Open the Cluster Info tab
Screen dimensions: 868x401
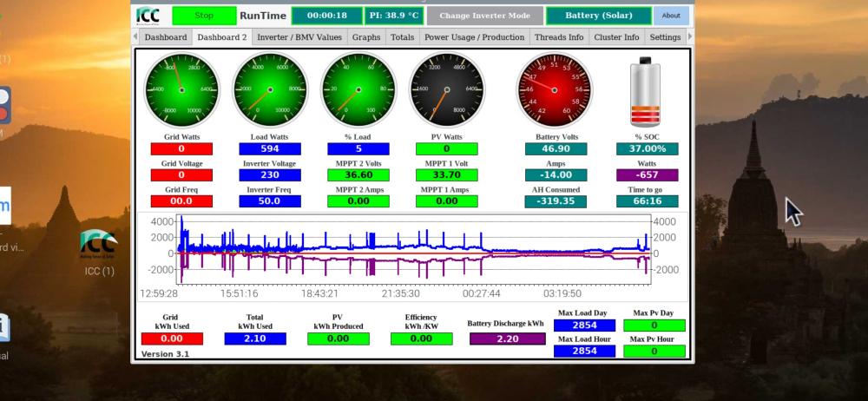point(616,37)
